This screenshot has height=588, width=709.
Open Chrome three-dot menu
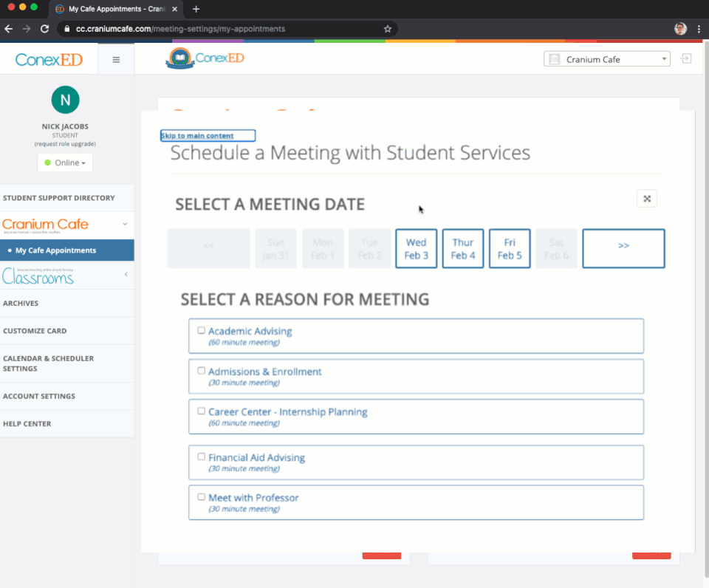click(x=699, y=29)
